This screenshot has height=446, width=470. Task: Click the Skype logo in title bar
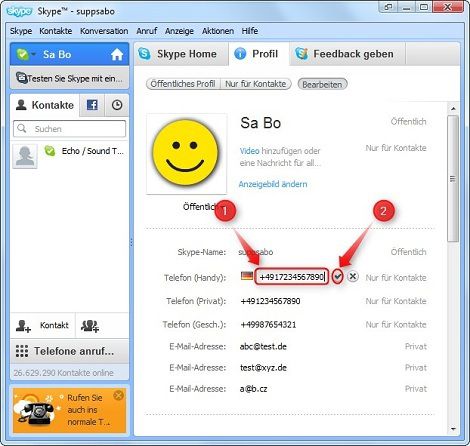(19, 12)
